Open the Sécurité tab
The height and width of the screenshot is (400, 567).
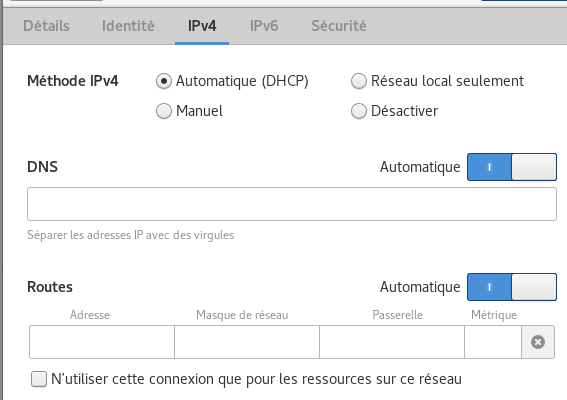pyautogui.click(x=339, y=26)
